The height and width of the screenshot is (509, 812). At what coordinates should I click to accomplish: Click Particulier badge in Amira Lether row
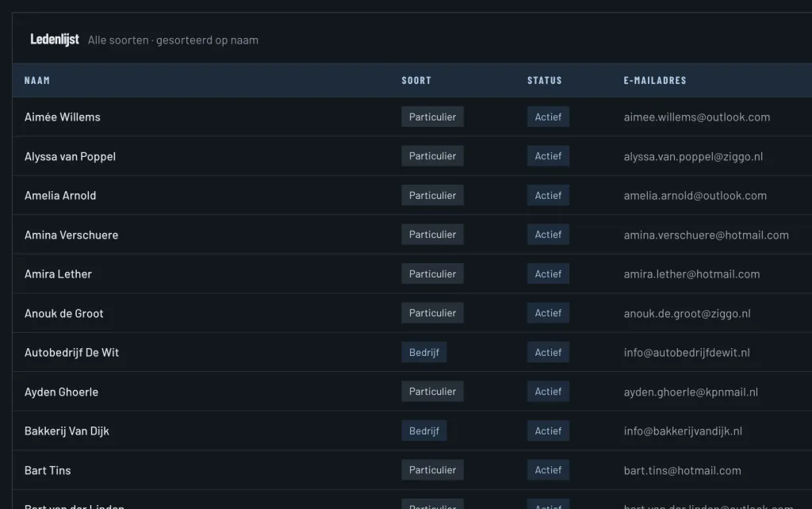click(432, 274)
